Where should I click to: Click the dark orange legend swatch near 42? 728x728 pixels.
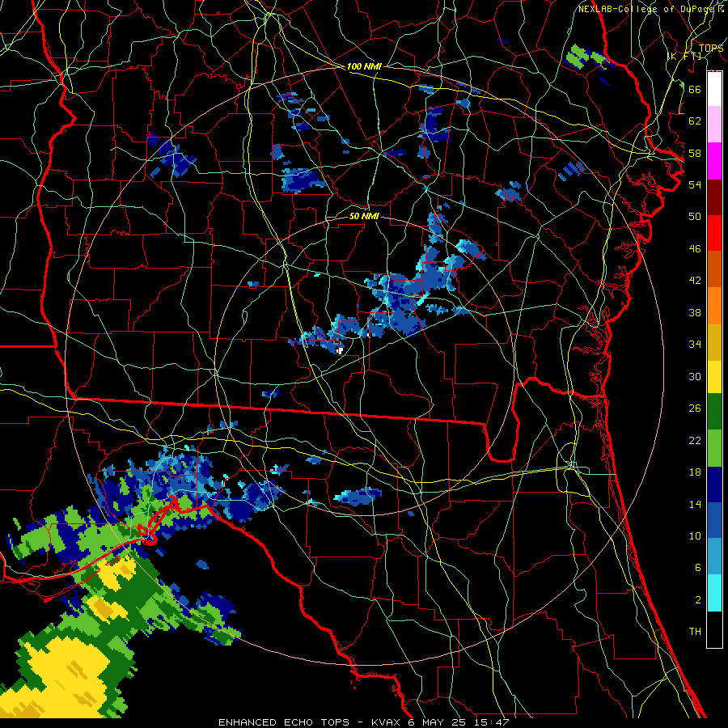[x=714, y=269]
